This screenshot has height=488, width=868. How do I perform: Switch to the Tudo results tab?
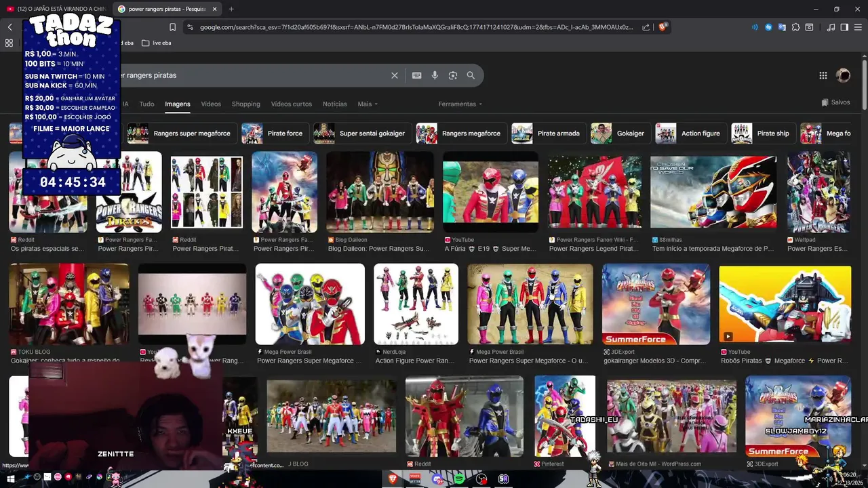146,104
